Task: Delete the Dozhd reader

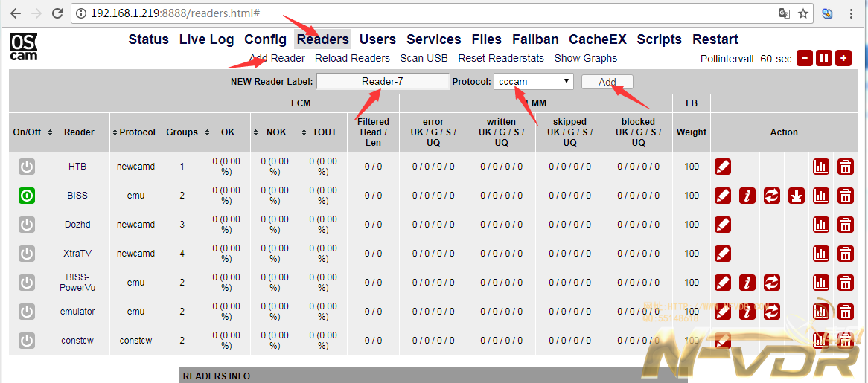Action: pyautogui.click(x=846, y=225)
